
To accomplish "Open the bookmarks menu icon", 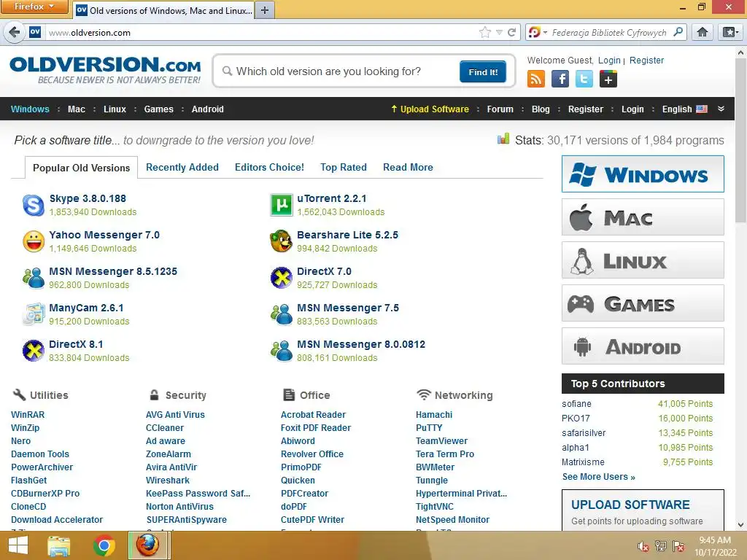I will (x=730, y=32).
